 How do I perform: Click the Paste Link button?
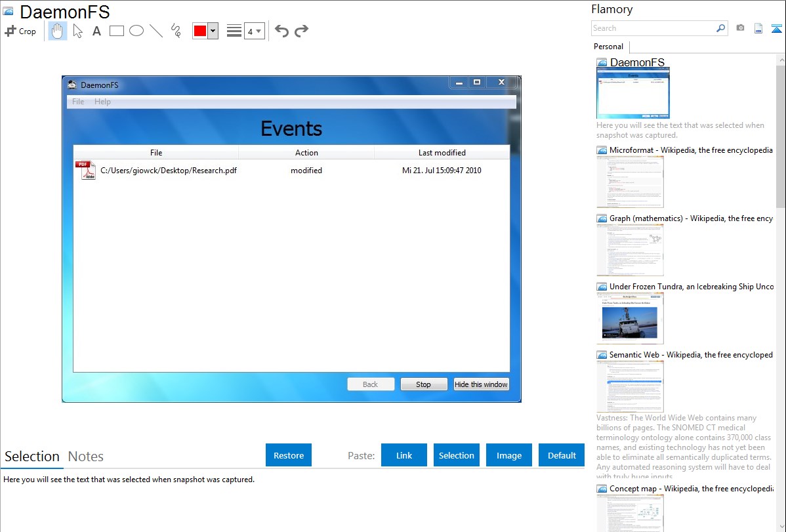pyautogui.click(x=404, y=455)
